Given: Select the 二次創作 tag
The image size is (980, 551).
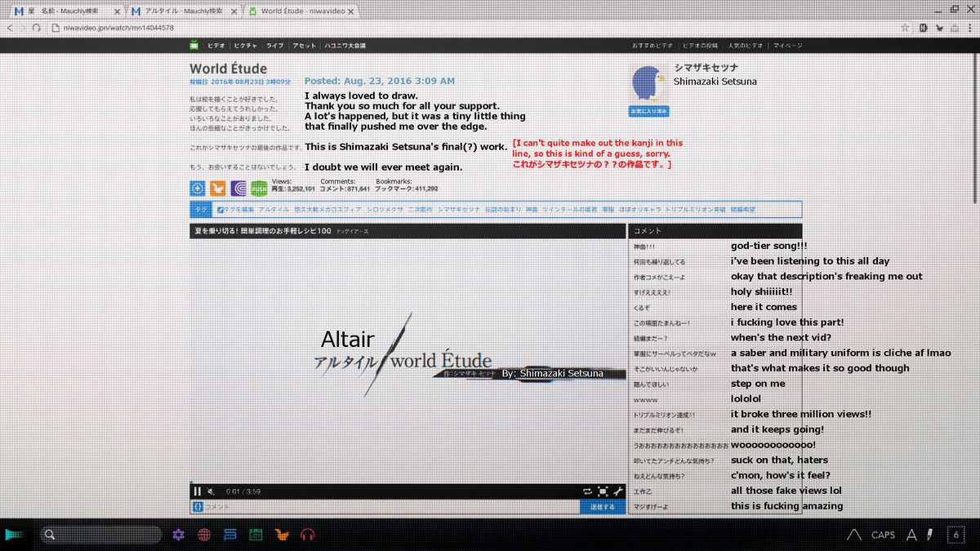Looking at the screenshot, I should 420,209.
